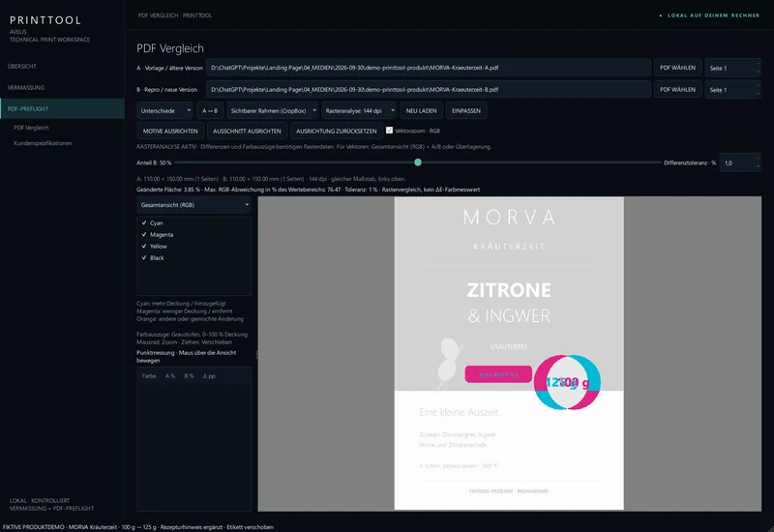The height and width of the screenshot is (532, 774).
Task: Click the 'B %' column header
Action: [x=189, y=376]
